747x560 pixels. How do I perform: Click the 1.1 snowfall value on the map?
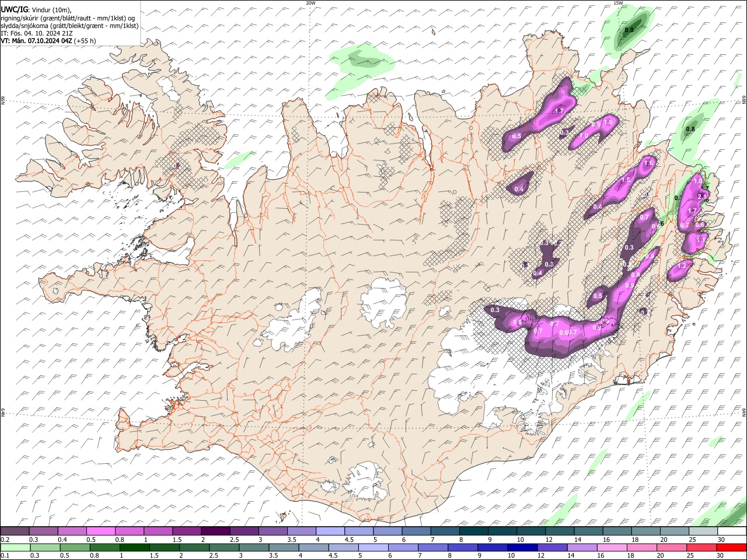tap(701, 239)
